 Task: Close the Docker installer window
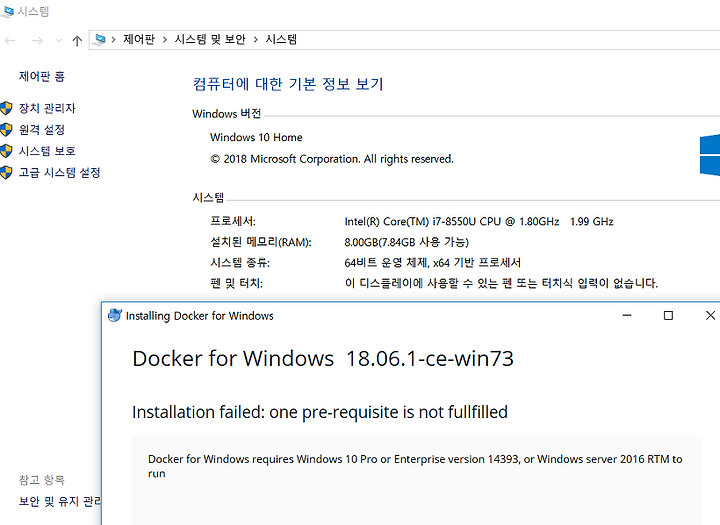[x=710, y=316]
